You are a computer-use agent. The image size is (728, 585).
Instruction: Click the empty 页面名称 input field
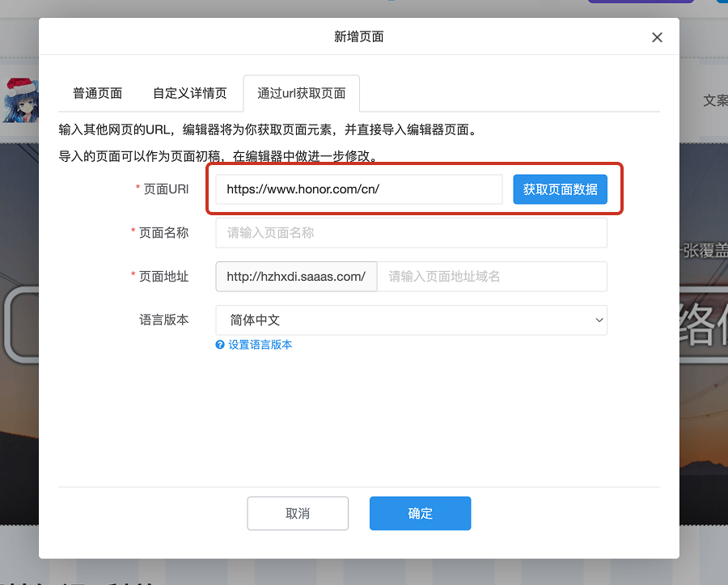tap(411, 232)
